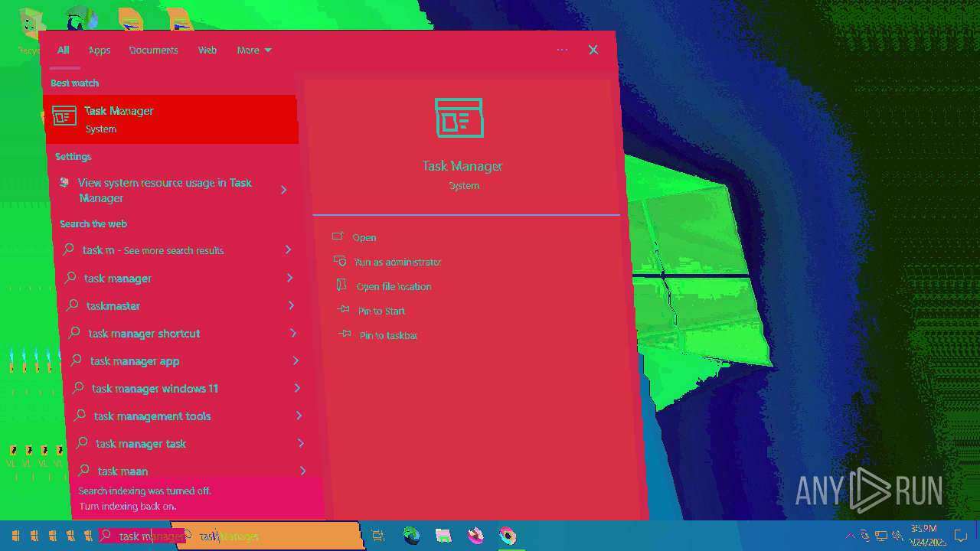Screen dimensions: 980x551
Task: Expand chevron beside 'task manager task'
Action: click(301, 443)
